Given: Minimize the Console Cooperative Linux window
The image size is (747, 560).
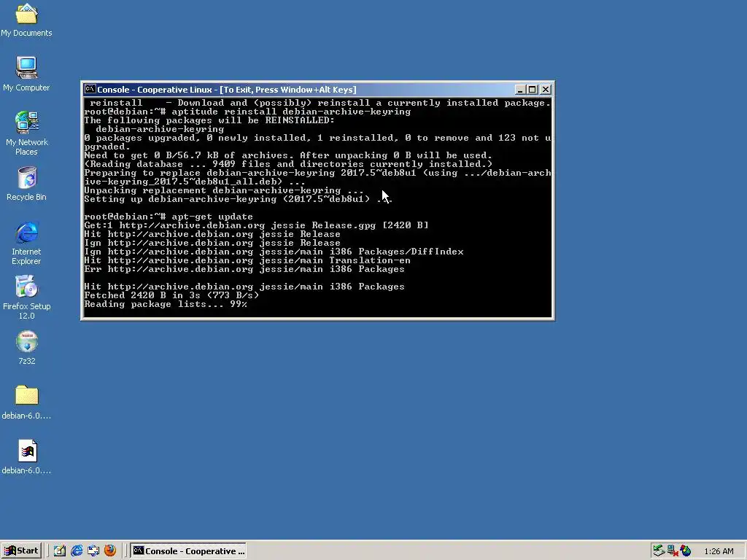Looking at the screenshot, I should coord(520,90).
